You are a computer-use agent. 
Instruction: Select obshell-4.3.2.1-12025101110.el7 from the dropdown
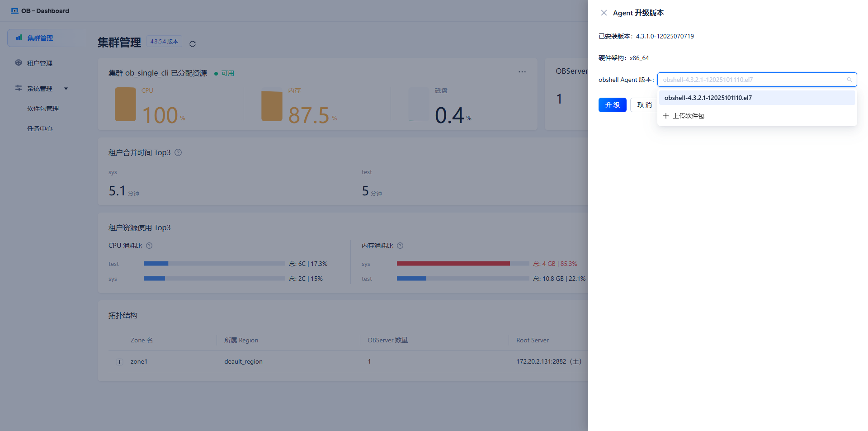tap(757, 98)
